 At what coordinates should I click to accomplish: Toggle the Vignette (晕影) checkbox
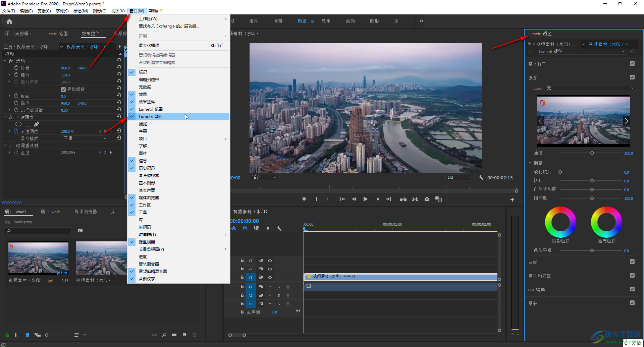point(632,303)
